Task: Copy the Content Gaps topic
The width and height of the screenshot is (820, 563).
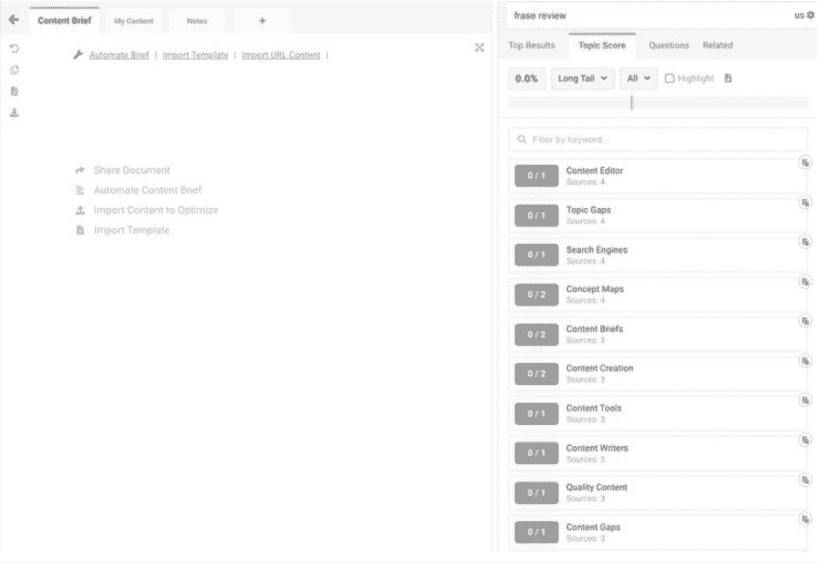Action: point(805,519)
